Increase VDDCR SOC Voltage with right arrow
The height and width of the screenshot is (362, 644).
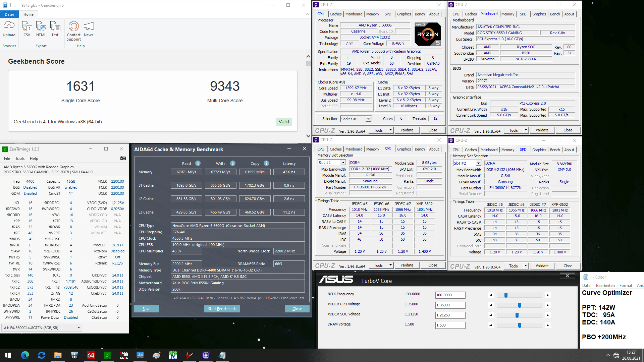click(548, 315)
